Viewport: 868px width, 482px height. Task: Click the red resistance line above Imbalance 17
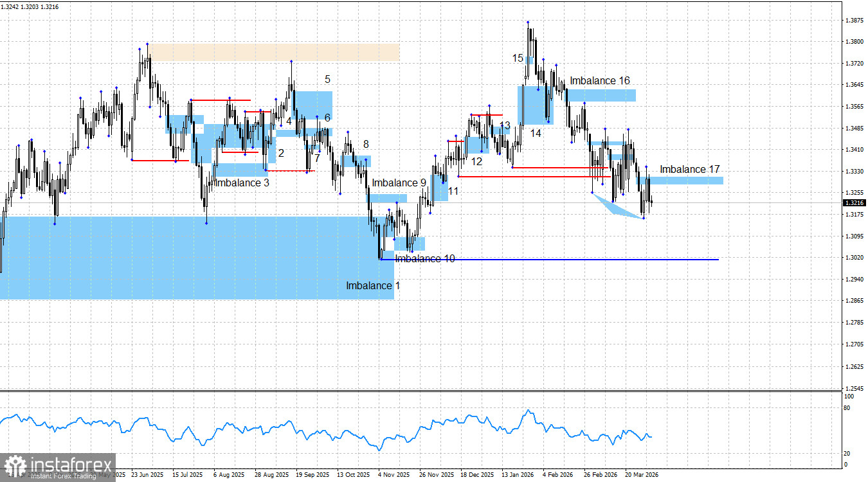tap(559, 166)
